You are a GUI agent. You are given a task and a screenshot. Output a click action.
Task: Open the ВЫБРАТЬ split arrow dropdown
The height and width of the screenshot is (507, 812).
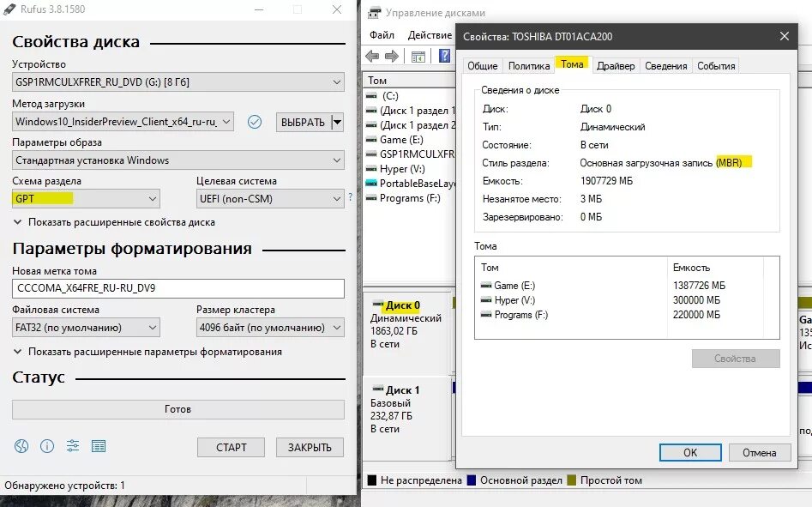point(337,122)
